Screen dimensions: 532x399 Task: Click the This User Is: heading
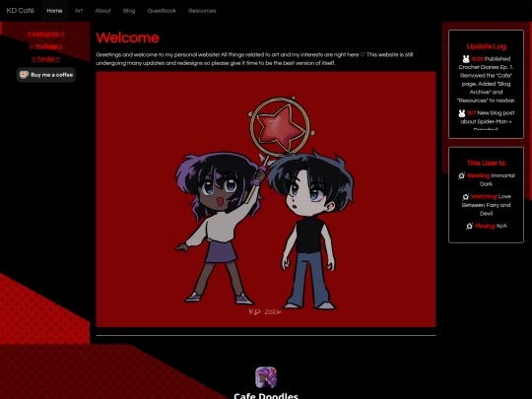[486, 164]
